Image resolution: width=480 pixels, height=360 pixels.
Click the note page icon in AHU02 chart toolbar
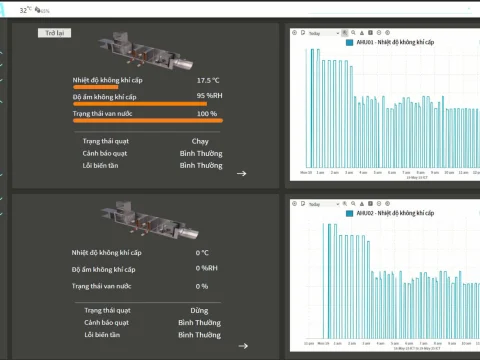pyautogui.click(x=303, y=204)
